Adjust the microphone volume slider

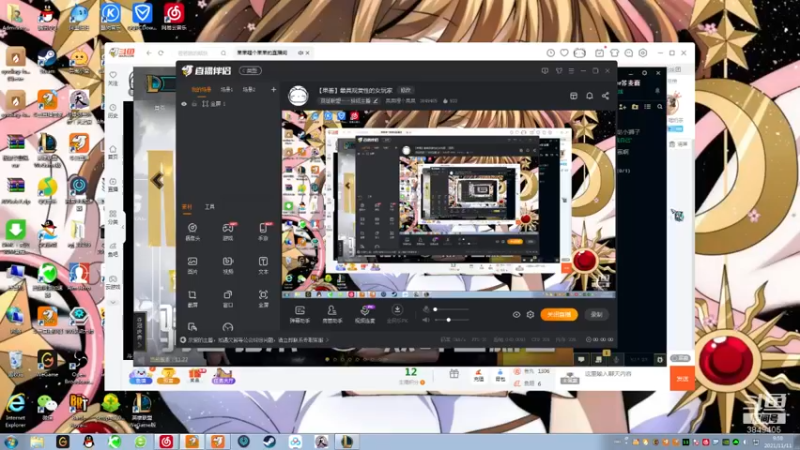(451, 309)
